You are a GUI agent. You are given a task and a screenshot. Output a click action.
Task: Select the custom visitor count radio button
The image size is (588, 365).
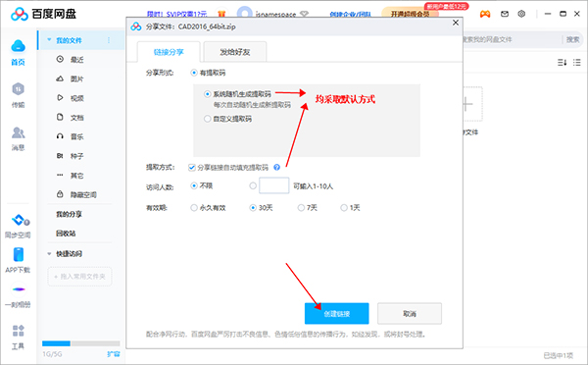click(253, 185)
